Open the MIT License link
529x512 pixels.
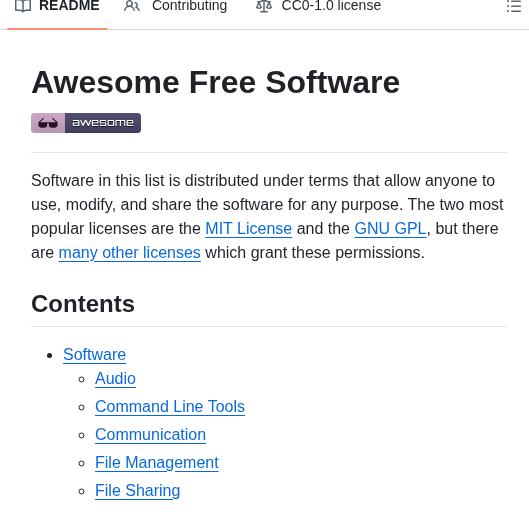click(249, 228)
